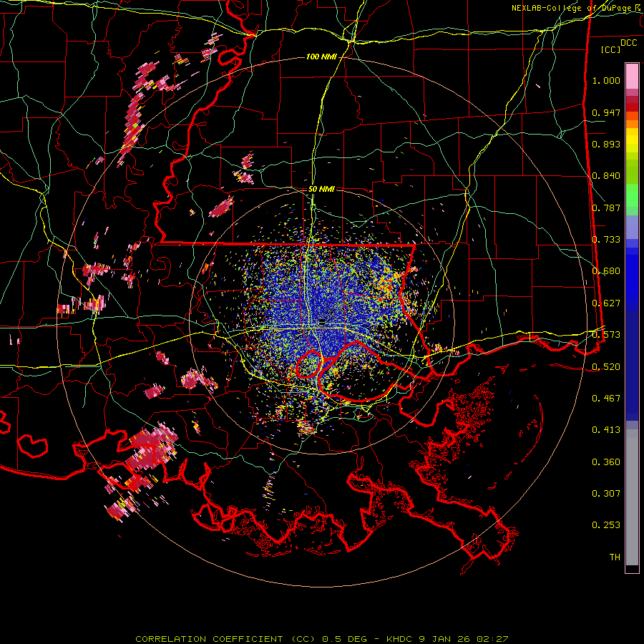
Task: Click the 0.733 legend value
Action: click(x=606, y=240)
